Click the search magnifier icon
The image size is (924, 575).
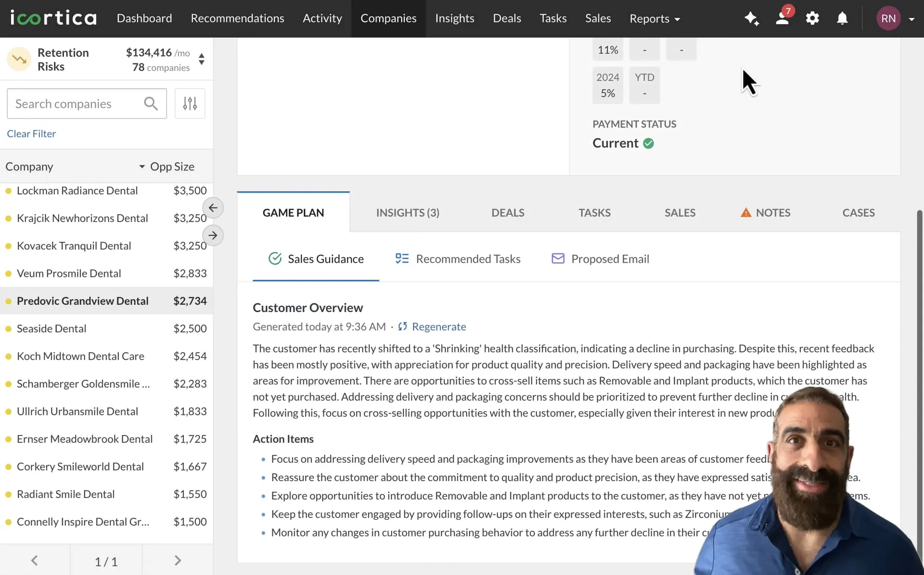coord(151,104)
